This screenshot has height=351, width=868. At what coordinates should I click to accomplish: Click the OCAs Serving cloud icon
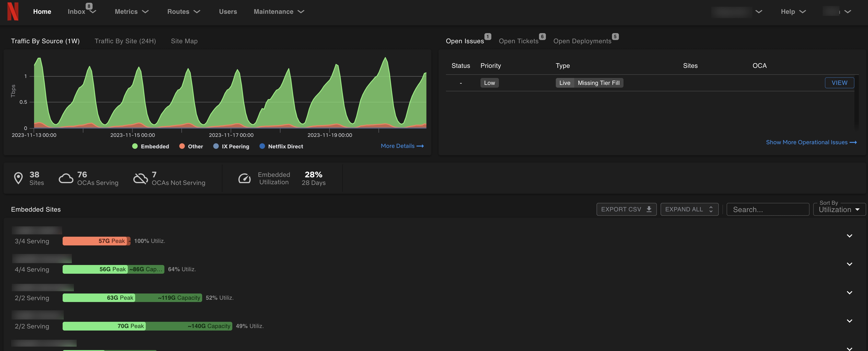pos(66,178)
